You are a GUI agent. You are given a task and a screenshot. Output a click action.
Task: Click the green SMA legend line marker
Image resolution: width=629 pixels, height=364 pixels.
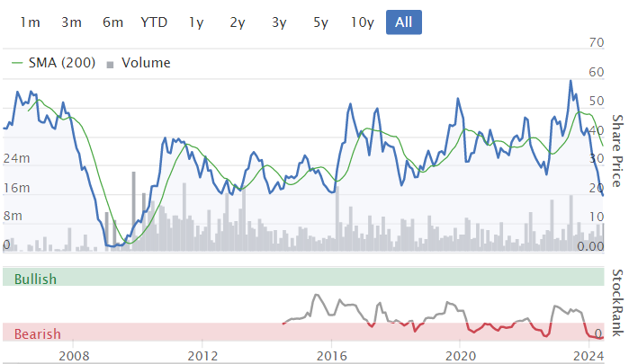17,63
